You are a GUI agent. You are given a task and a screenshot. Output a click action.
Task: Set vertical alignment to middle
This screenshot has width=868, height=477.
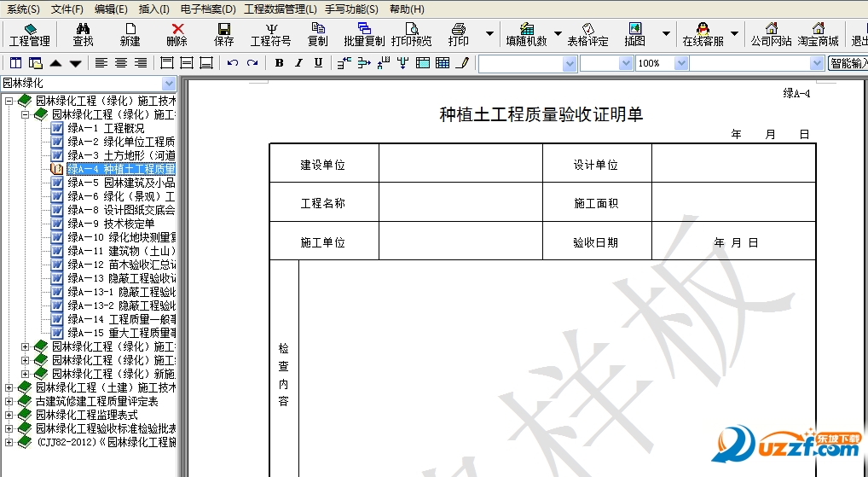coord(187,63)
